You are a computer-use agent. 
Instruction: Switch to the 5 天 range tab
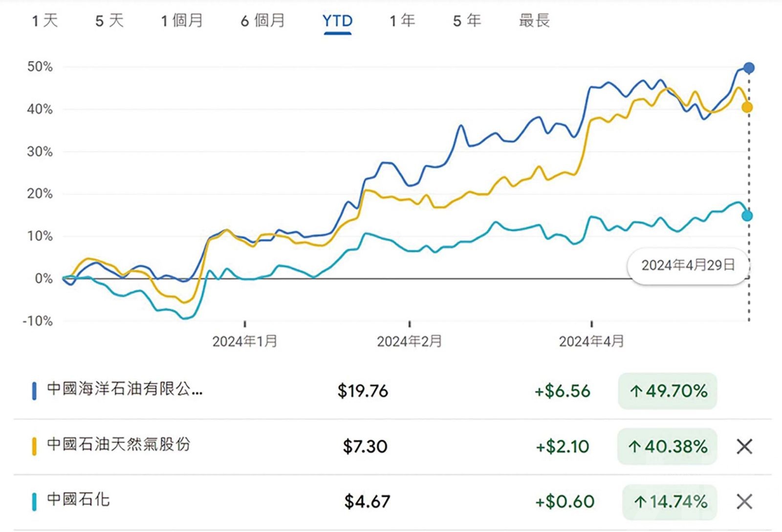(x=109, y=21)
